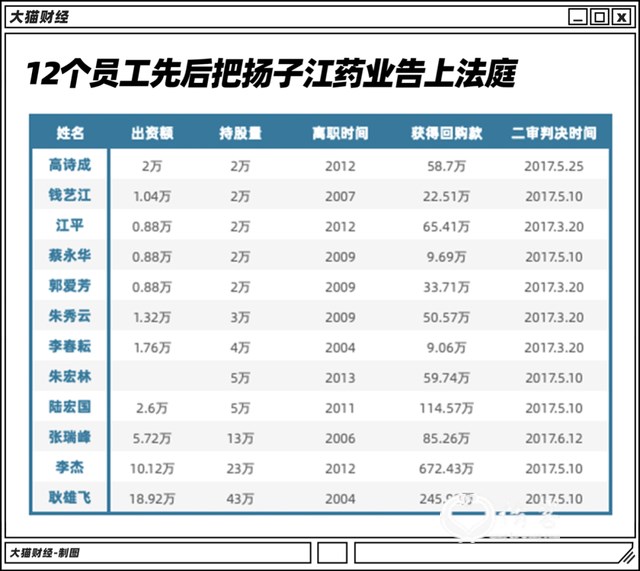This screenshot has height=571, width=640.
Task: Select the name 李杰
Action: coord(70,467)
